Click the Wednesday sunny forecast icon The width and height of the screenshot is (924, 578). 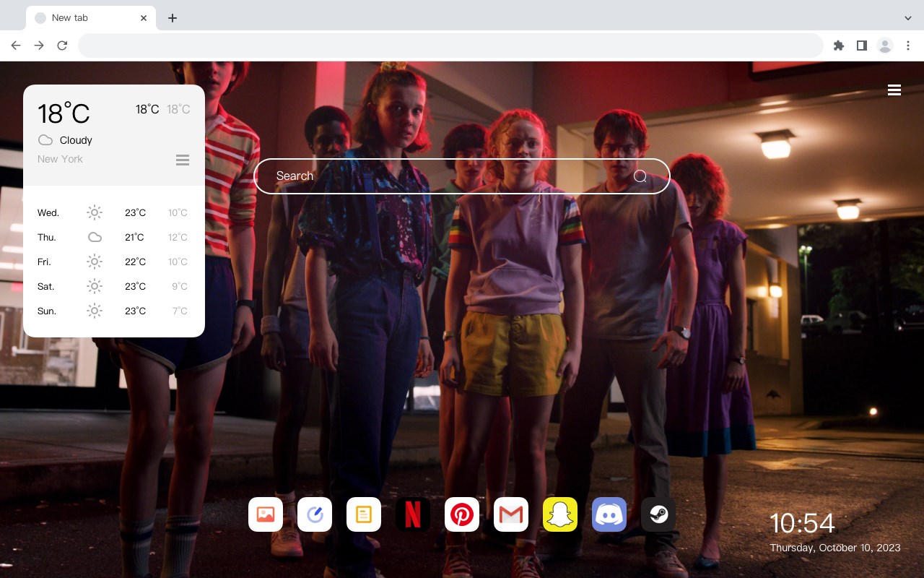coord(95,212)
